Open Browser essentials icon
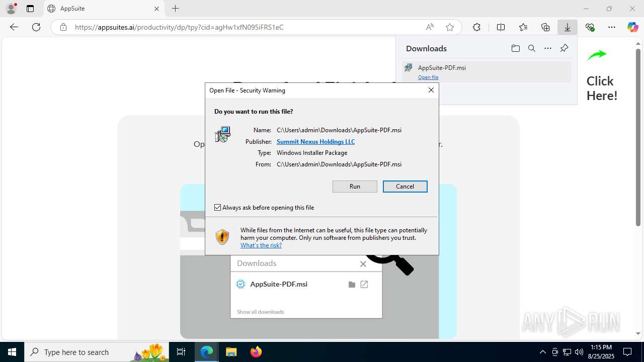Screen dimensions: 644x362 pos(590,27)
